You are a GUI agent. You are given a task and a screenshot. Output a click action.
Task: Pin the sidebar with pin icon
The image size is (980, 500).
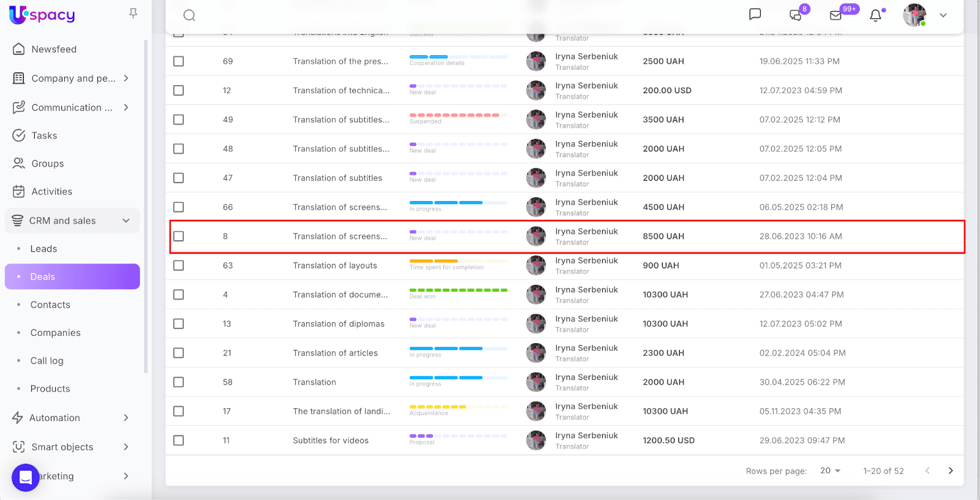click(x=133, y=13)
